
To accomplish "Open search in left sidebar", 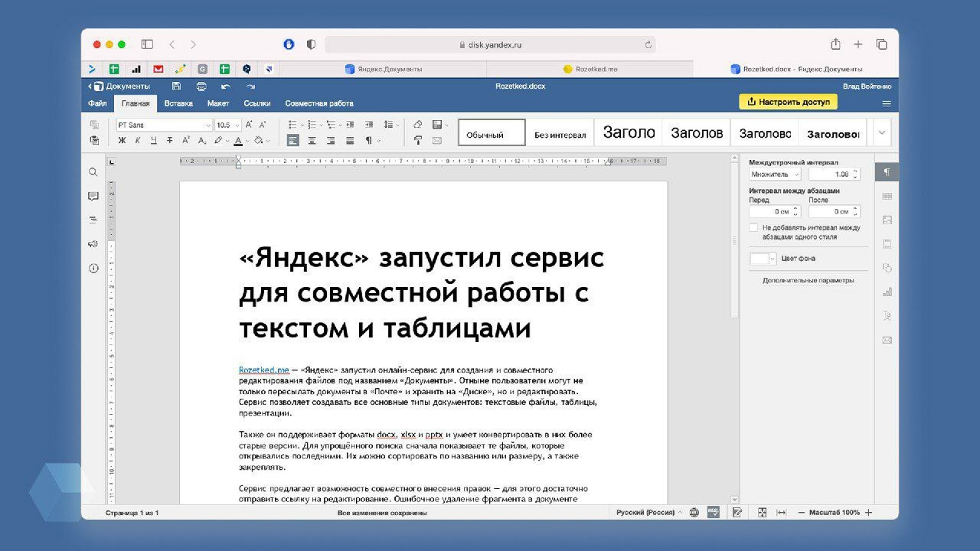I will [93, 172].
